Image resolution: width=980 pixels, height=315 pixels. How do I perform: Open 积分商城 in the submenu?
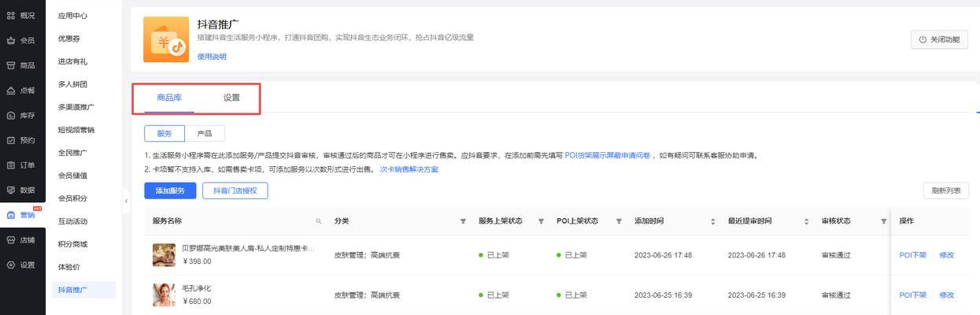tap(72, 244)
